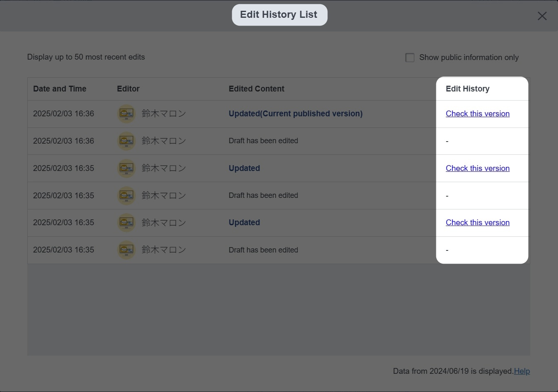Click 'Data from 2024/06/19 is displayed.' text
The width and height of the screenshot is (558, 392).
click(x=453, y=371)
